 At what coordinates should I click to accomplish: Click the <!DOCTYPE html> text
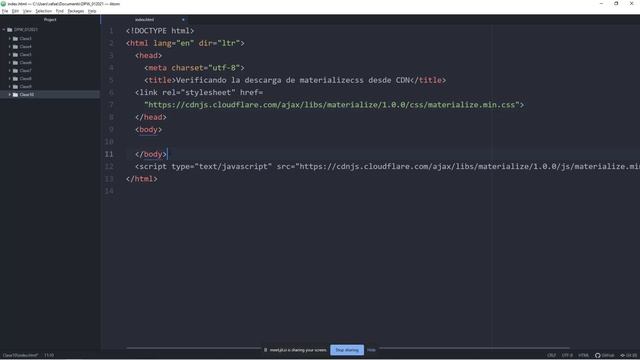160,31
